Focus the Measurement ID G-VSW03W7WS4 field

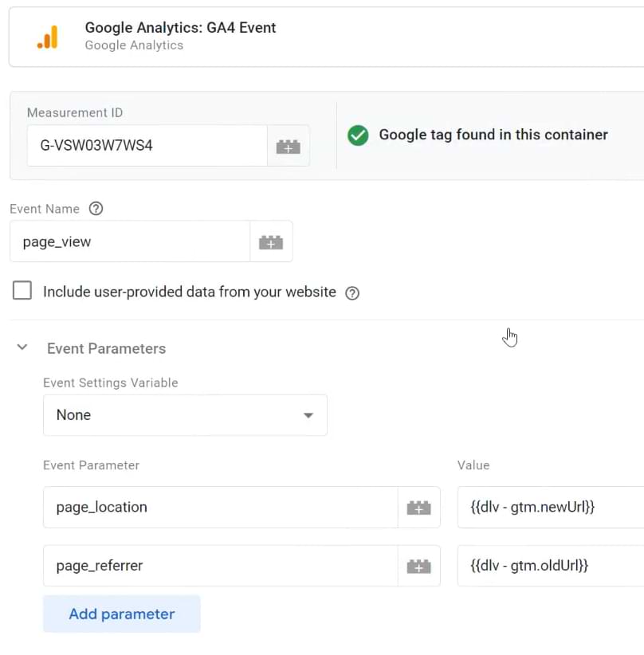[147, 147]
